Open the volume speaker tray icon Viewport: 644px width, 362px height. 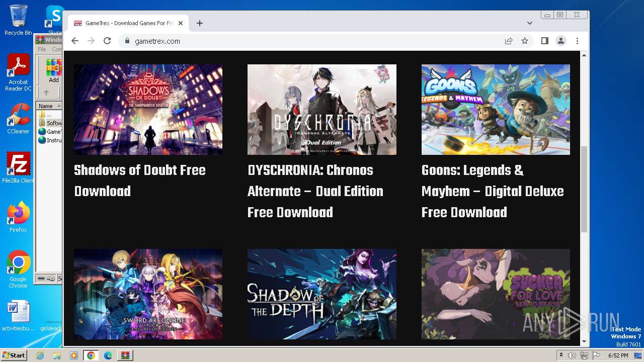point(572,355)
